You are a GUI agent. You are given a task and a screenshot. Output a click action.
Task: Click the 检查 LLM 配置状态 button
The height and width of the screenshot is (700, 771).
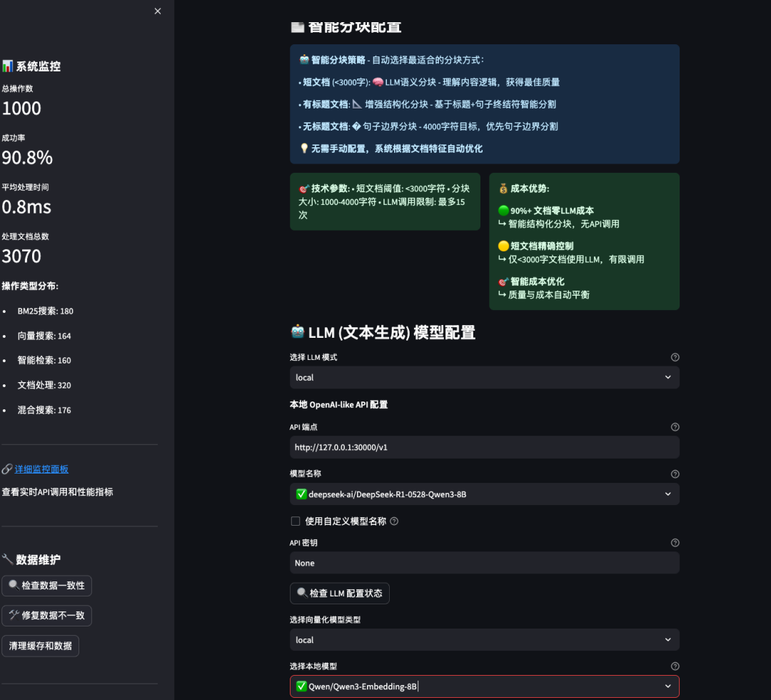340,593
